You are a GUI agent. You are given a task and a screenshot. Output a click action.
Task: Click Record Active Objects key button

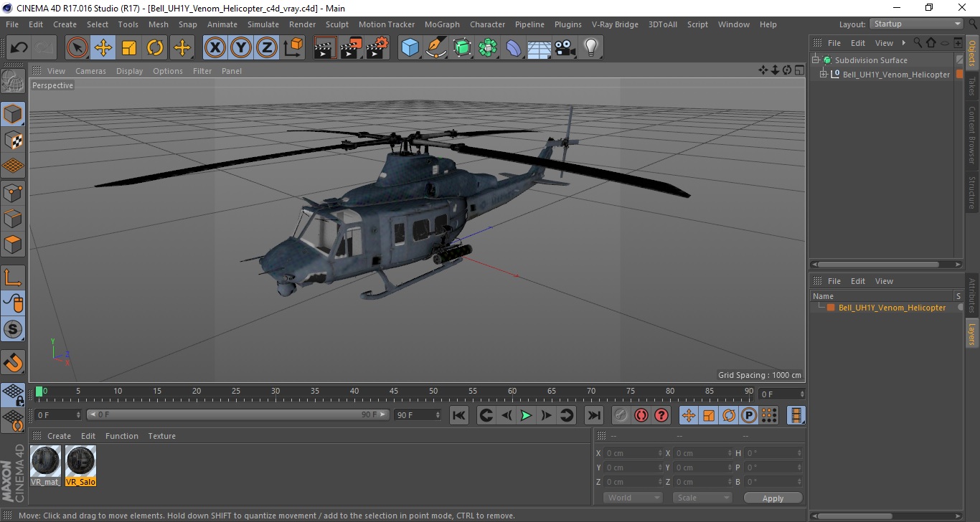621,415
